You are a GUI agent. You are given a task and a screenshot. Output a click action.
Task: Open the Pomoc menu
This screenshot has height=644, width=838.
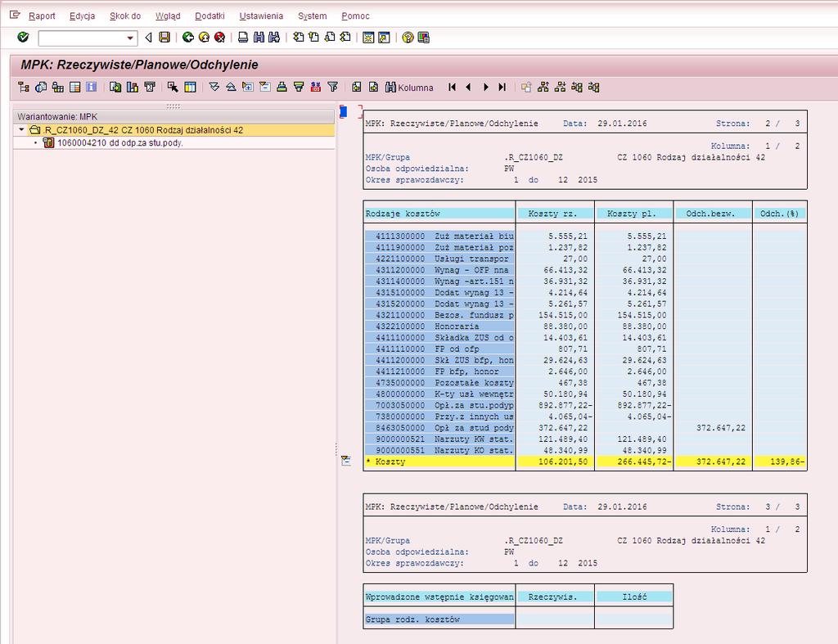tap(355, 16)
